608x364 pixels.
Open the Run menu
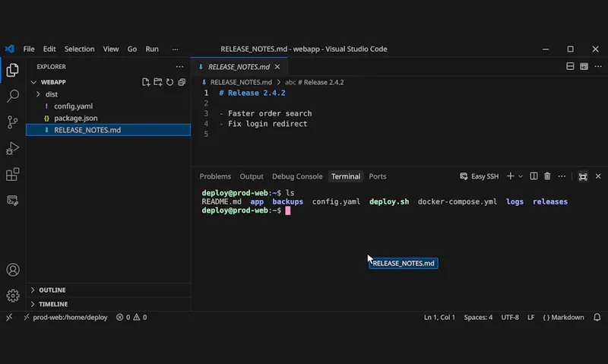click(151, 49)
